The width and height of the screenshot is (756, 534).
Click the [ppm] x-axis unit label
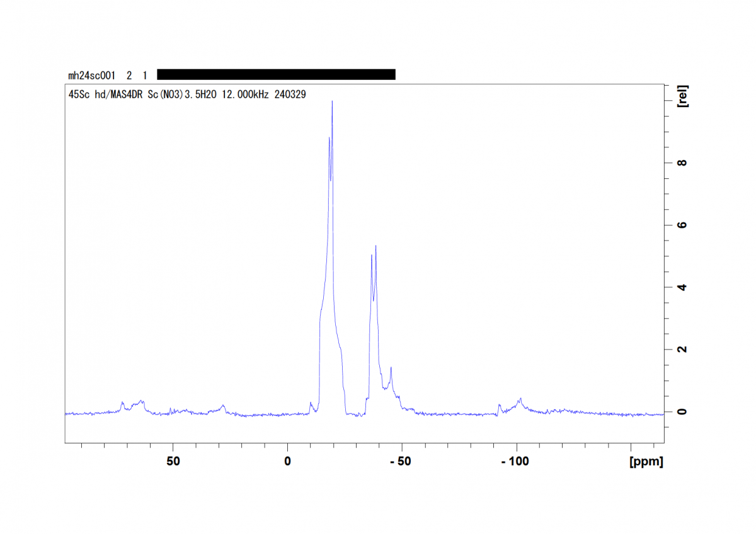(646, 462)
